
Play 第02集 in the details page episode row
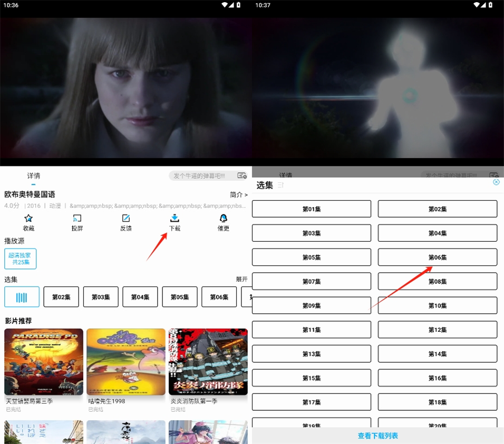[x=61, y=297]
